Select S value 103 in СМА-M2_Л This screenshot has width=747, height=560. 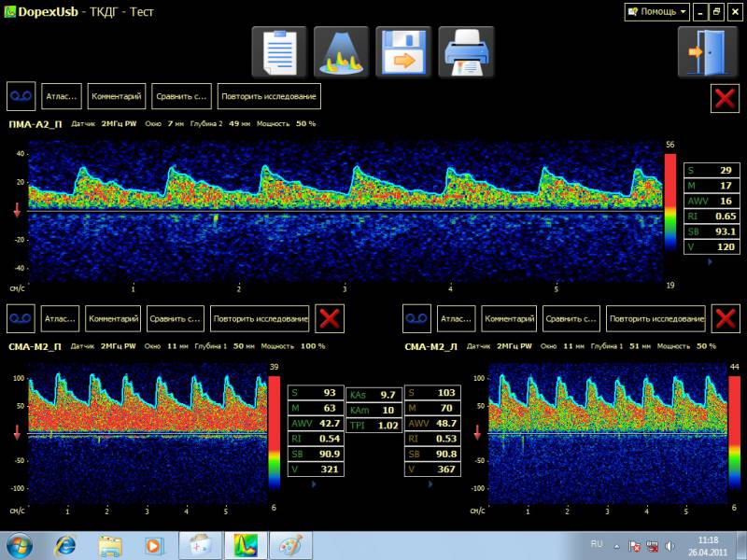click(446, 393)
